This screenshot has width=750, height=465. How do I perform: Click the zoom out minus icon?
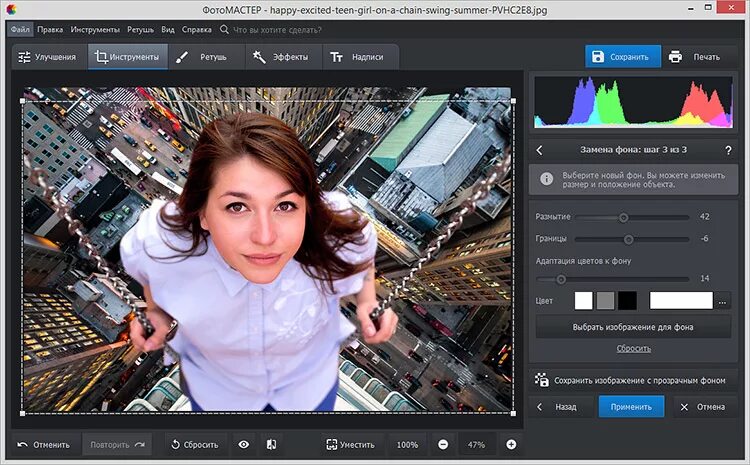click(443, 444)
